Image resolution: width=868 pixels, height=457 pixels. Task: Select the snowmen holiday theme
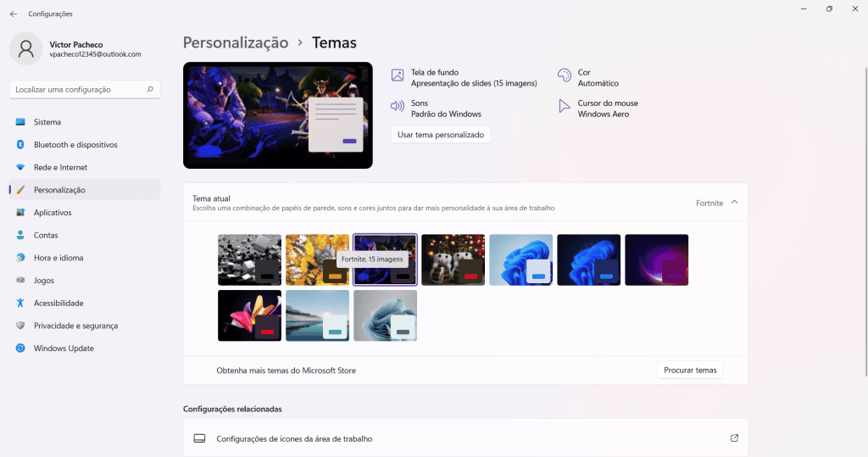coord(453,259)
